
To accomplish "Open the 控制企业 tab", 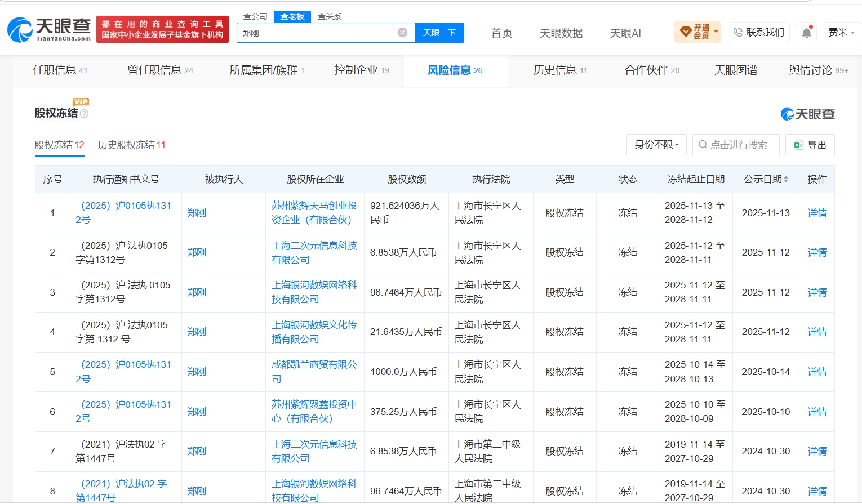I will pyautogui.click(x=362, y=70).
